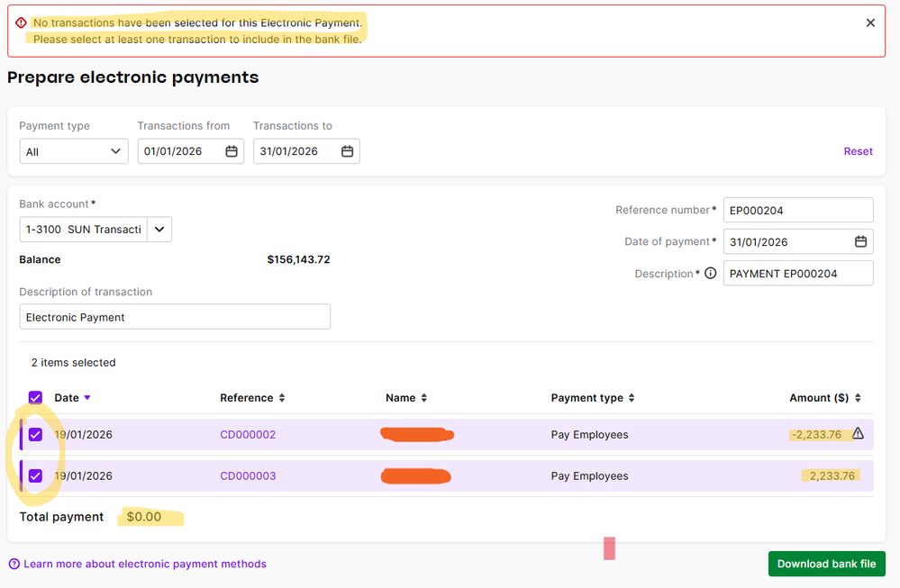Open calendar picker for Transactions from date
The image size is (900, 588).
(x=232, y=151)
